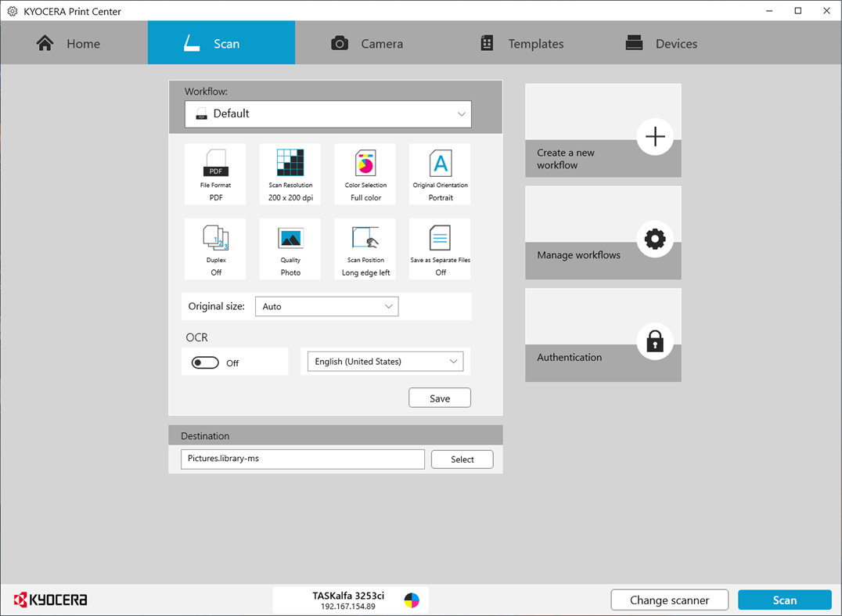Click the color circle next to TASKalfa 3253ci
The height and width of the screenshot is (616, 842).
pyautogui.click(x=410, y=600)
